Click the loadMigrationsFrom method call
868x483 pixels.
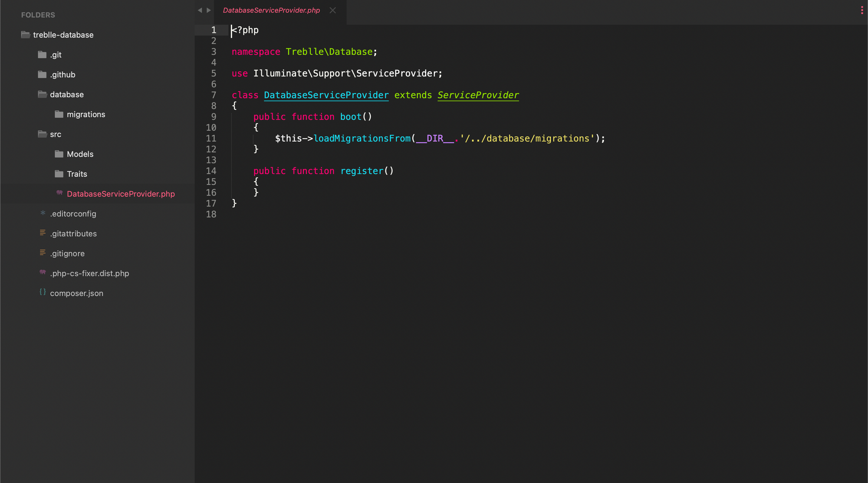(x=362, y=138)
